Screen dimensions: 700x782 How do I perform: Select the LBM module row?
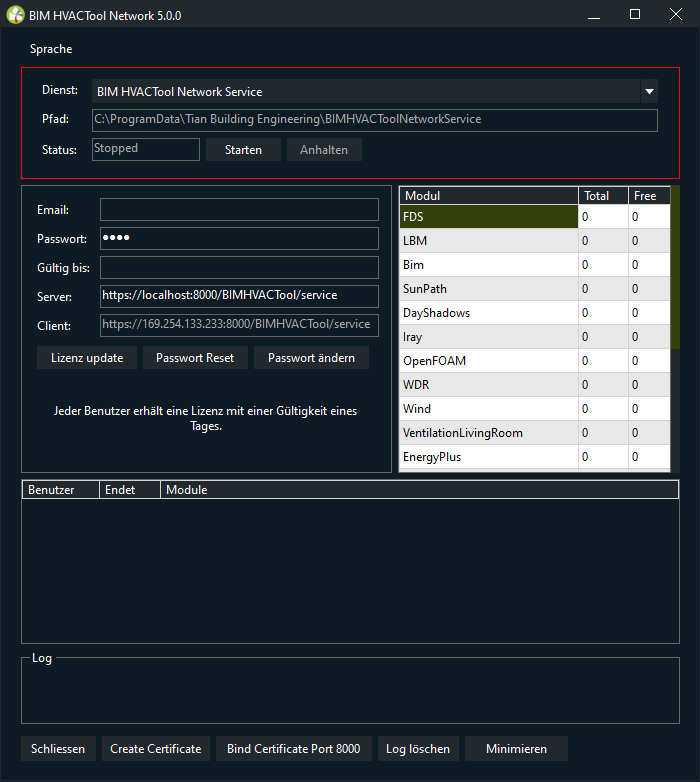(x=534, y=240)
